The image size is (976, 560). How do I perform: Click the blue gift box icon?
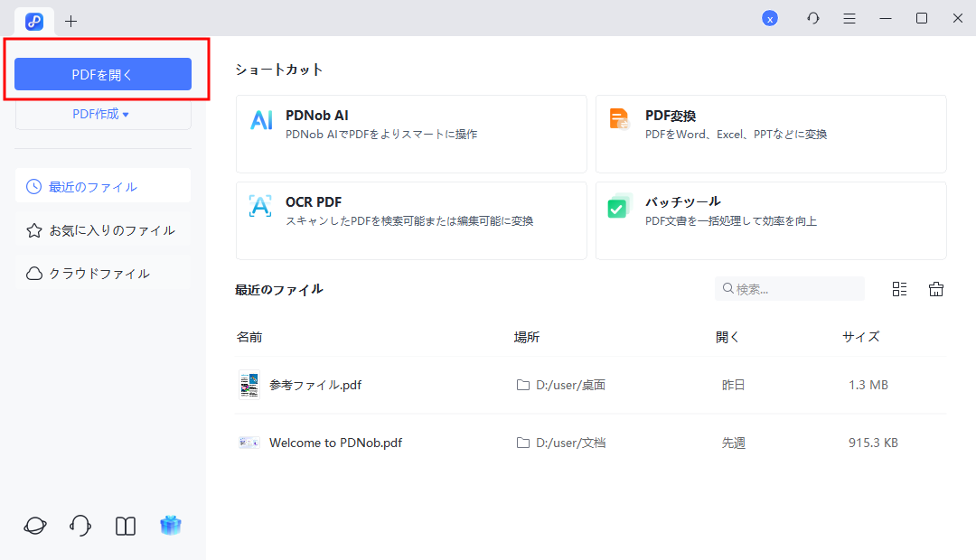pos(171,525)
